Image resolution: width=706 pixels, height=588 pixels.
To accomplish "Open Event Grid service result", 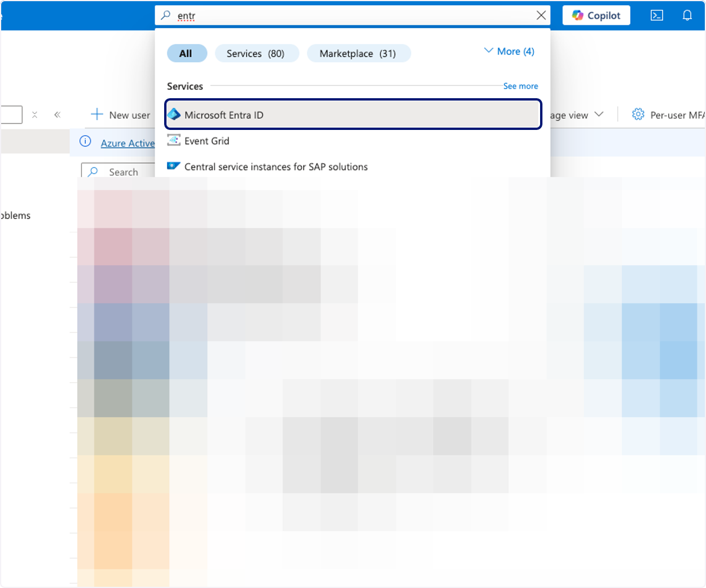I will coord(353,141).
